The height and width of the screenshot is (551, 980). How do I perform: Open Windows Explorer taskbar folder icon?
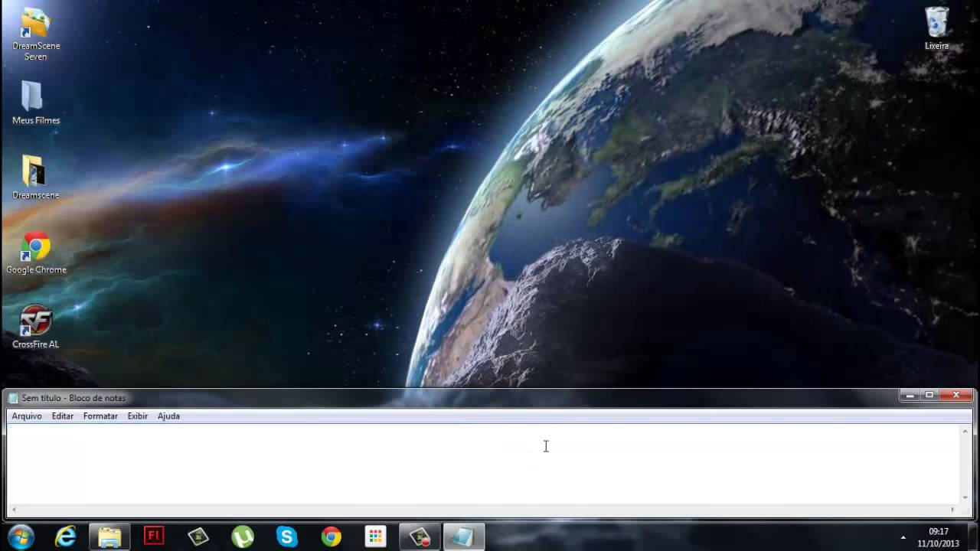pyautogui.click(x=109, y=536)
